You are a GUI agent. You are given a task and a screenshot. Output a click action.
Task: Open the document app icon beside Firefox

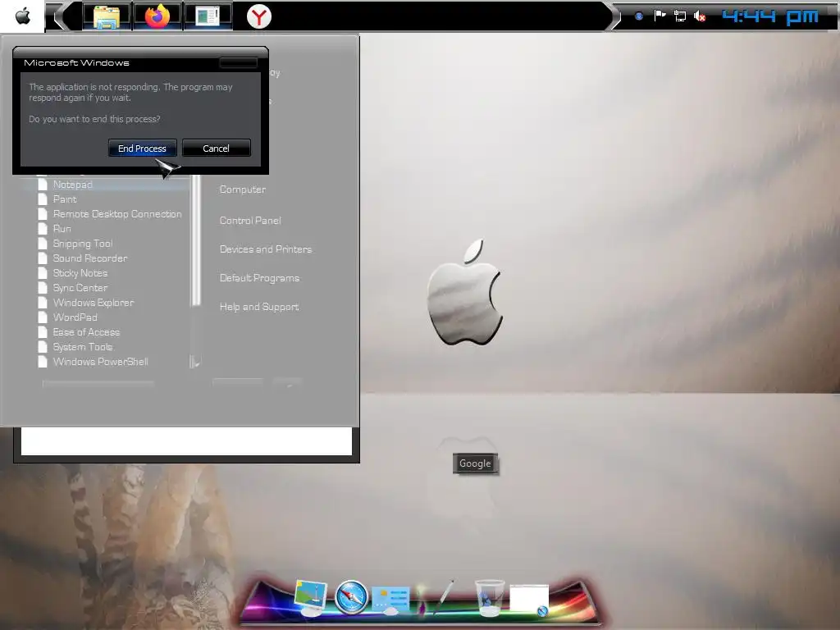(208, 16)
